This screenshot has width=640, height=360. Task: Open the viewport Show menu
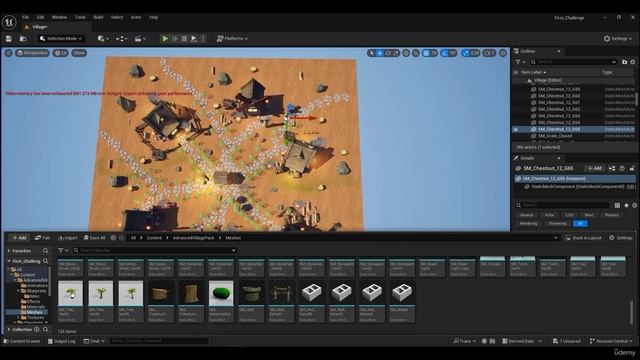point(79,53)
